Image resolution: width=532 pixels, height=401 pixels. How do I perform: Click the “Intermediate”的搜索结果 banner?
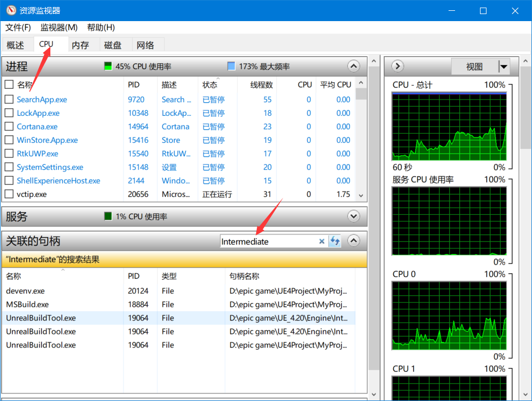[184, 259]
